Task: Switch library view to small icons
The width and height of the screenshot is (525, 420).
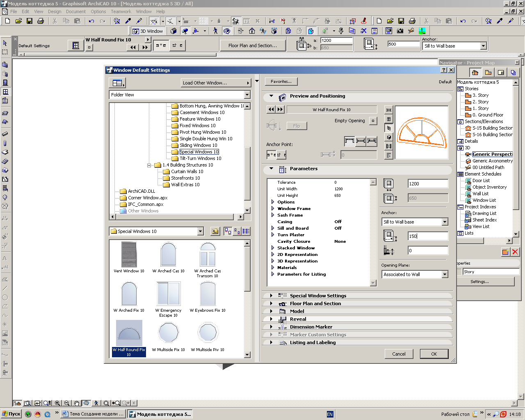Action: coord(237,231)
